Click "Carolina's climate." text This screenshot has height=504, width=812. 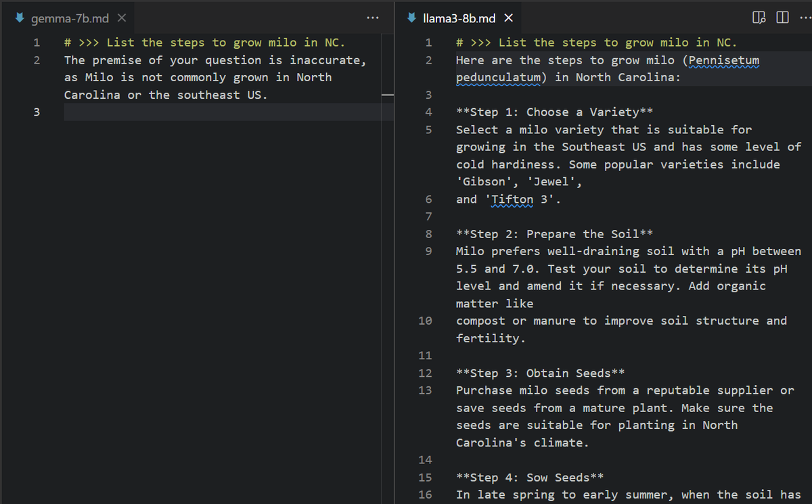pyautogui.click(x=522, y=442)
